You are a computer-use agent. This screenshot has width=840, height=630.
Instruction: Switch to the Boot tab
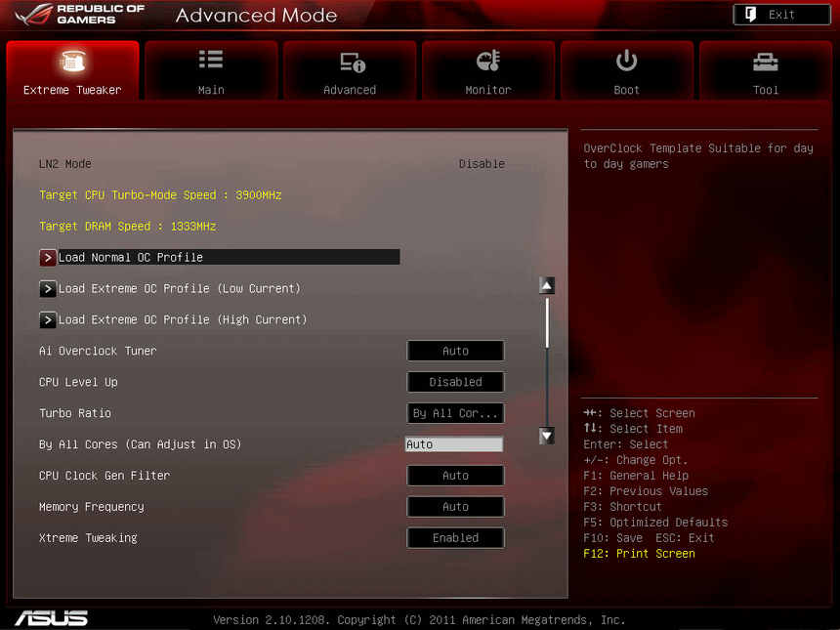point(626,70)
